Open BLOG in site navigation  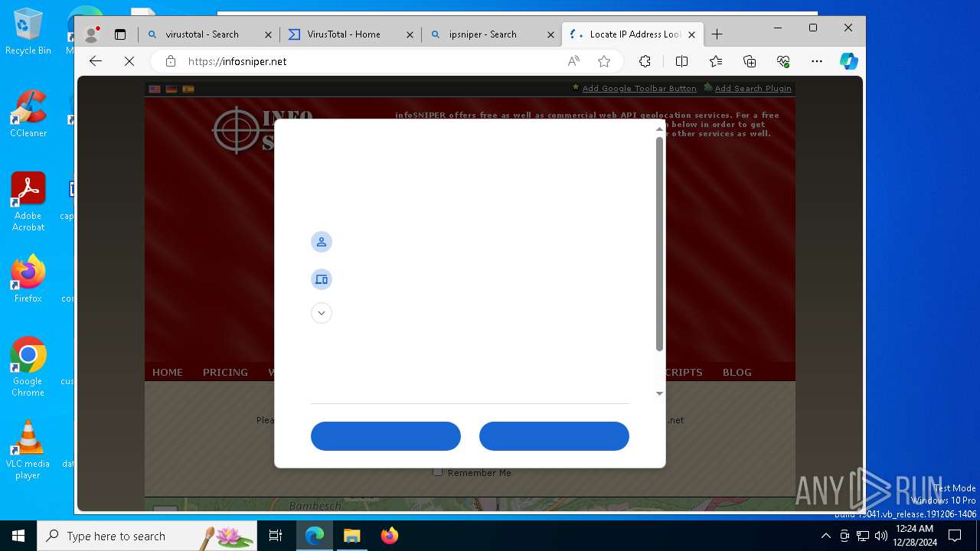(x=737, y=373)
